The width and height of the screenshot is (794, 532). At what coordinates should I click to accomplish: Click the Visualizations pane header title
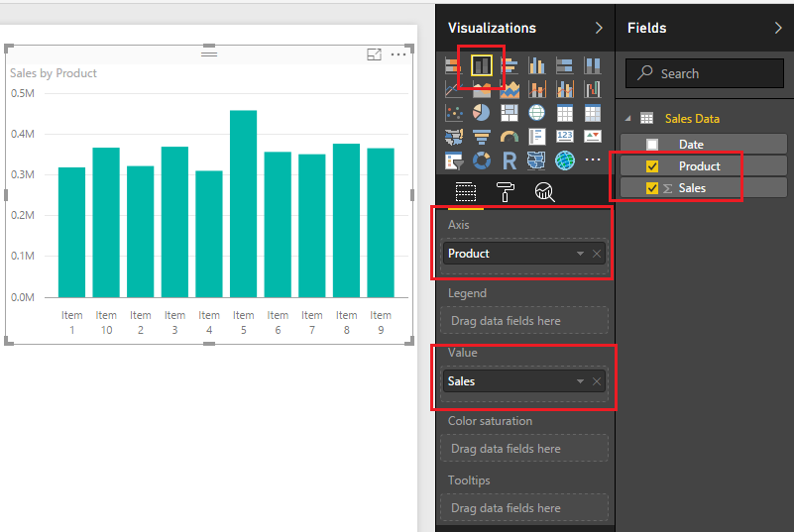(x=492, y=28)
